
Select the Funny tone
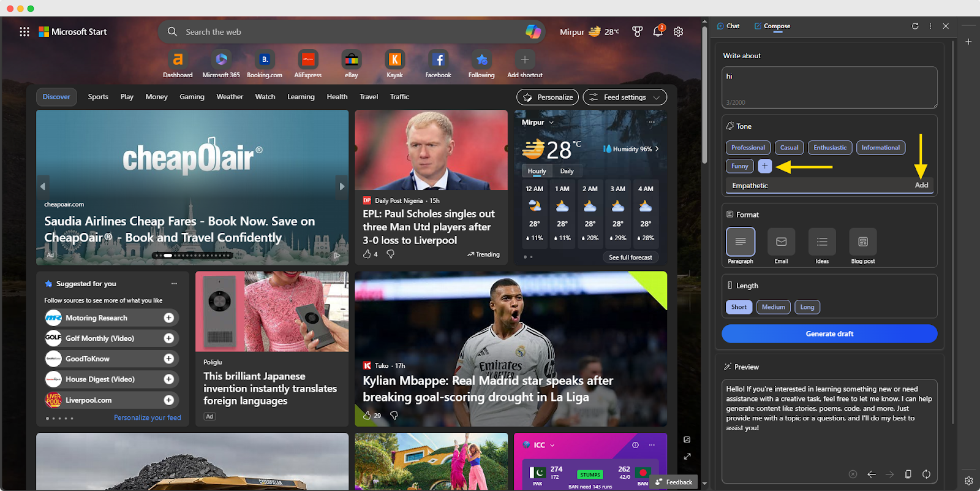[740, 166]
